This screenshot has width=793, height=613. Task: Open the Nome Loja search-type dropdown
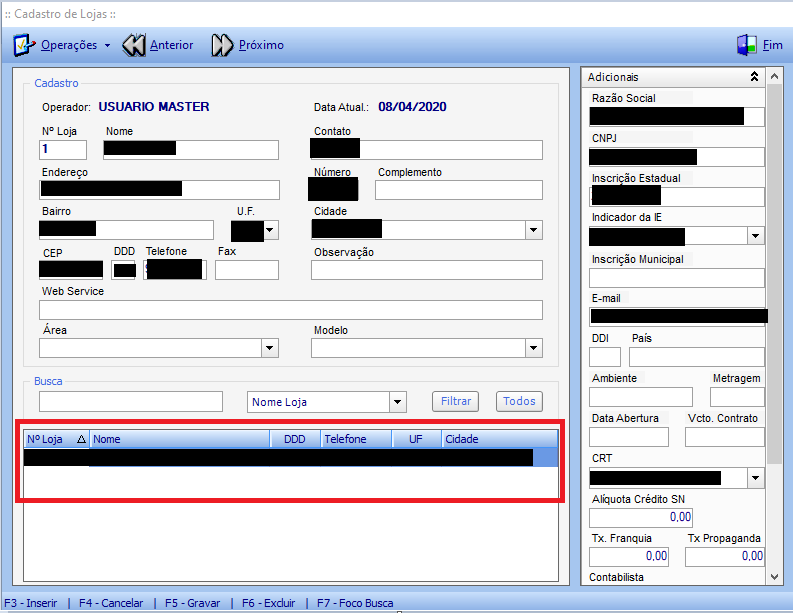(398, 402)
